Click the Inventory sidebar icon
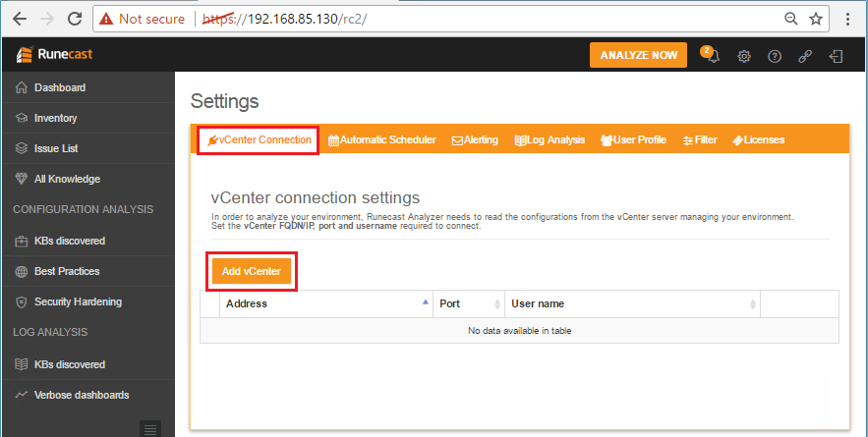This screenshot has height=437, width=868. click(x=21, y=118)
